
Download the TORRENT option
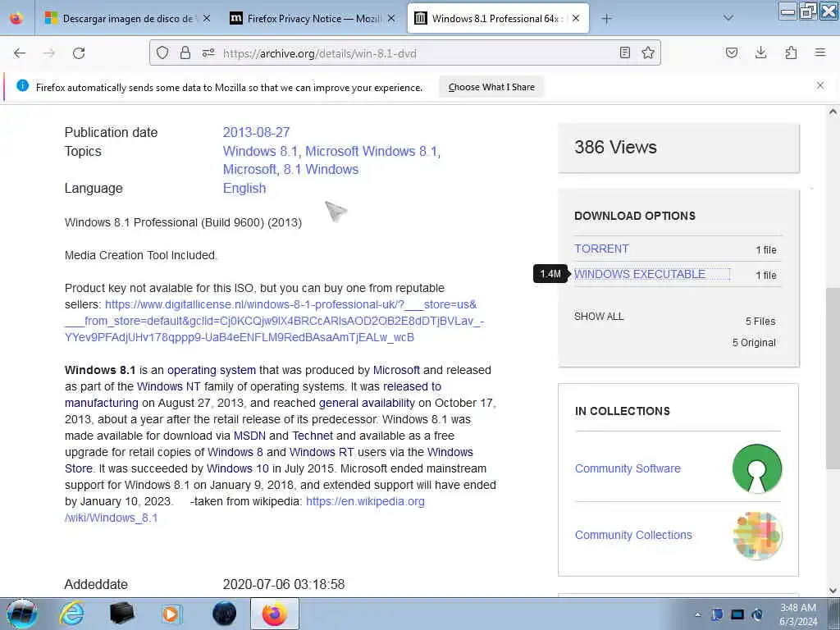point(601,249)
